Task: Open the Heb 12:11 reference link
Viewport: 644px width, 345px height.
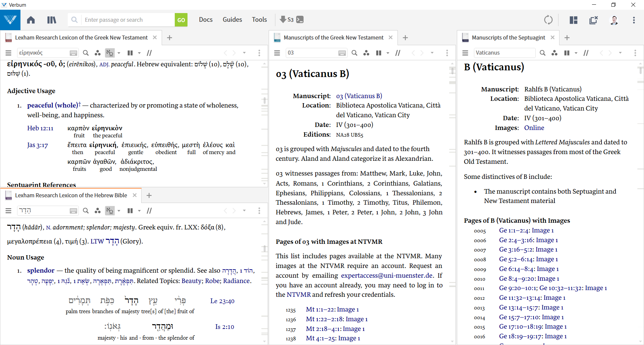Action: 40,128
